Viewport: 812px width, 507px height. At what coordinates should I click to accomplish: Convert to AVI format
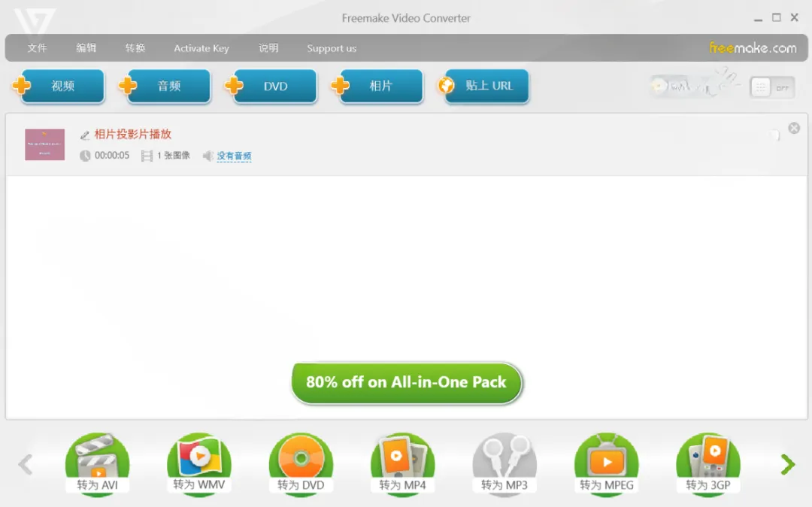(x=97, y=465)
